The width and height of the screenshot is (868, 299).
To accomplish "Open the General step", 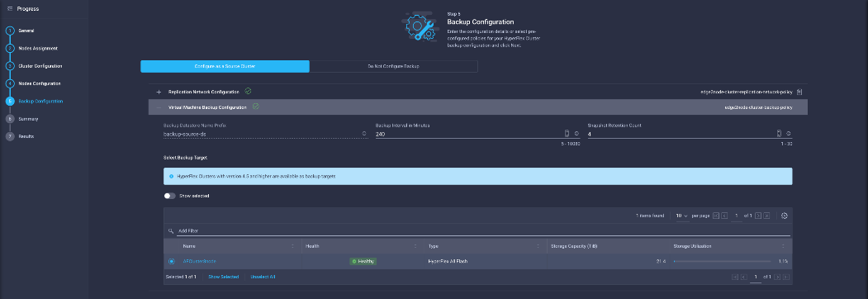I will pos(26,31).
